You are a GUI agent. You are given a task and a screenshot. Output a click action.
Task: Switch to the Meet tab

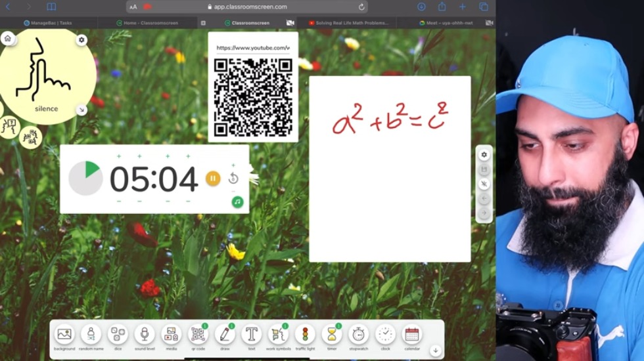tap(446, 23)
